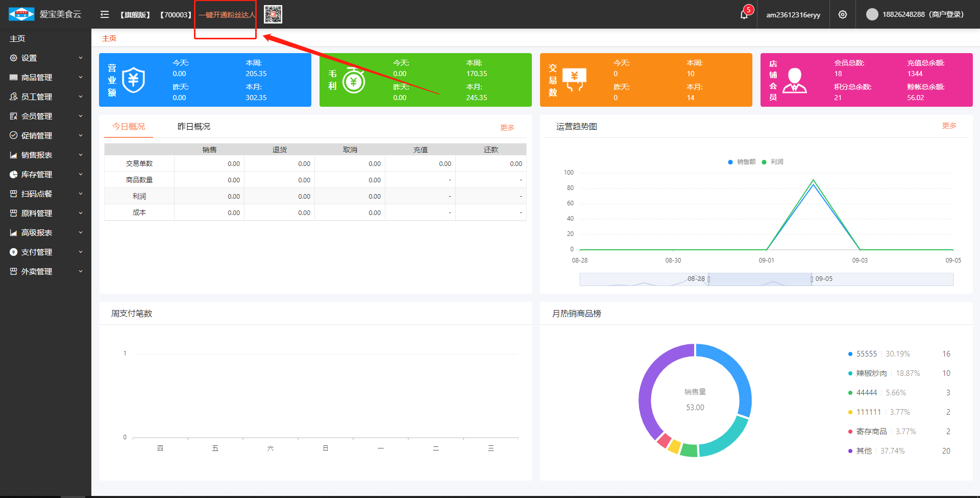The height and width of the screenshot is (498, 980).
Task: Click the notification bell icon
Action: pyautogui.click(x=744, y=14)
